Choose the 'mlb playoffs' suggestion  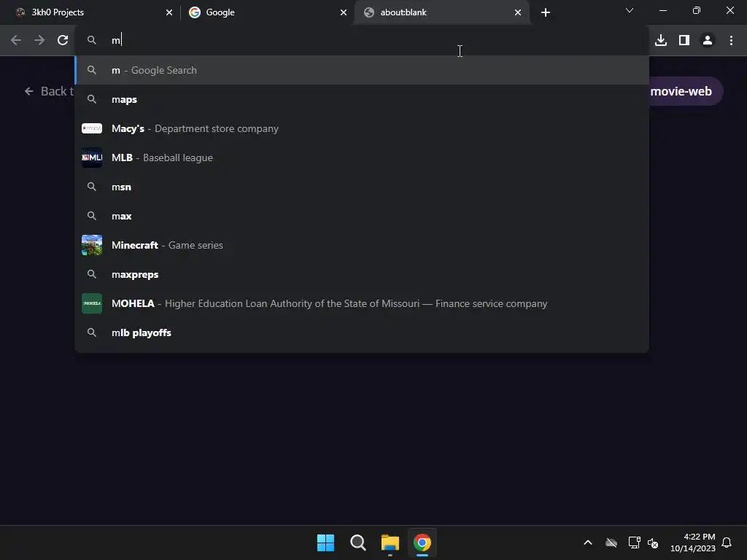(x=362, y=332)
